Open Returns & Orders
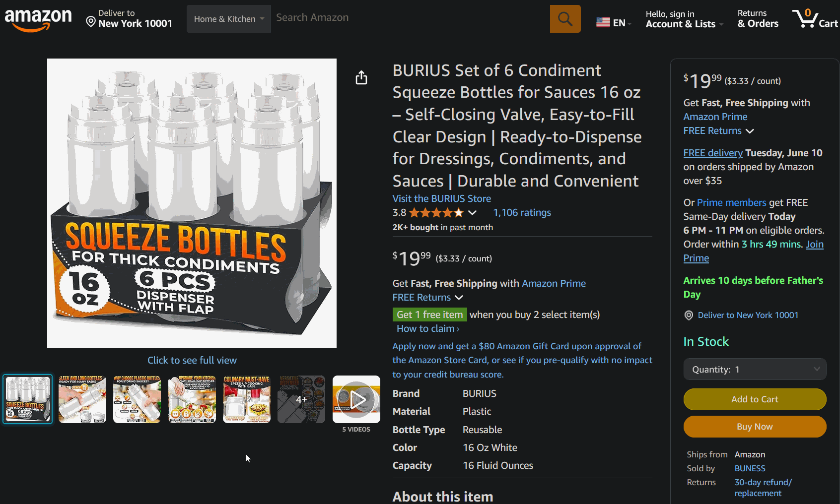840x504 pixels. coord(758,19)
